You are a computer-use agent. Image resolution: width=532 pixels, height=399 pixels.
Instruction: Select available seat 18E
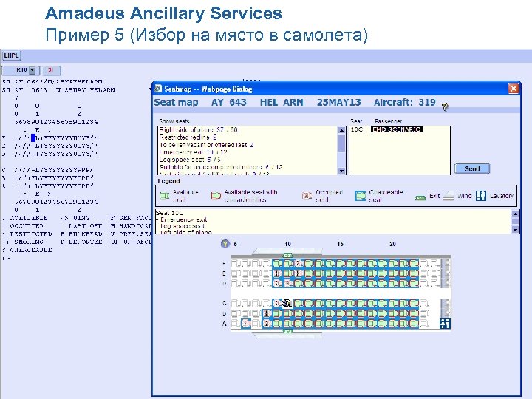372,273
